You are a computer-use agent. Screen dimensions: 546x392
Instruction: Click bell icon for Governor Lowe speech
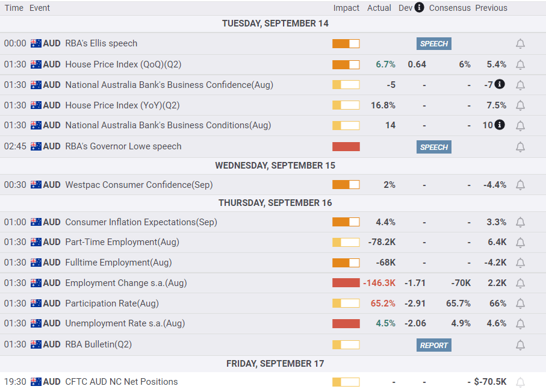coord(520,147)
